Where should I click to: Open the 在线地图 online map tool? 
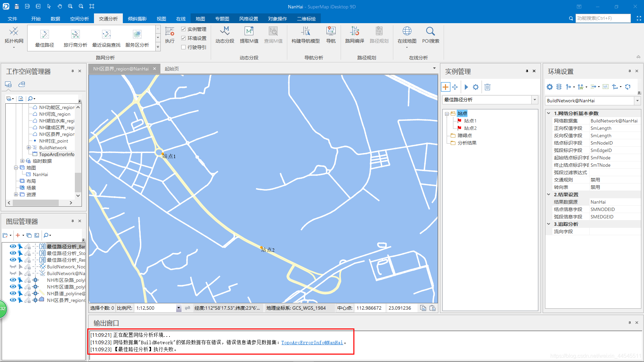point(407,35)
